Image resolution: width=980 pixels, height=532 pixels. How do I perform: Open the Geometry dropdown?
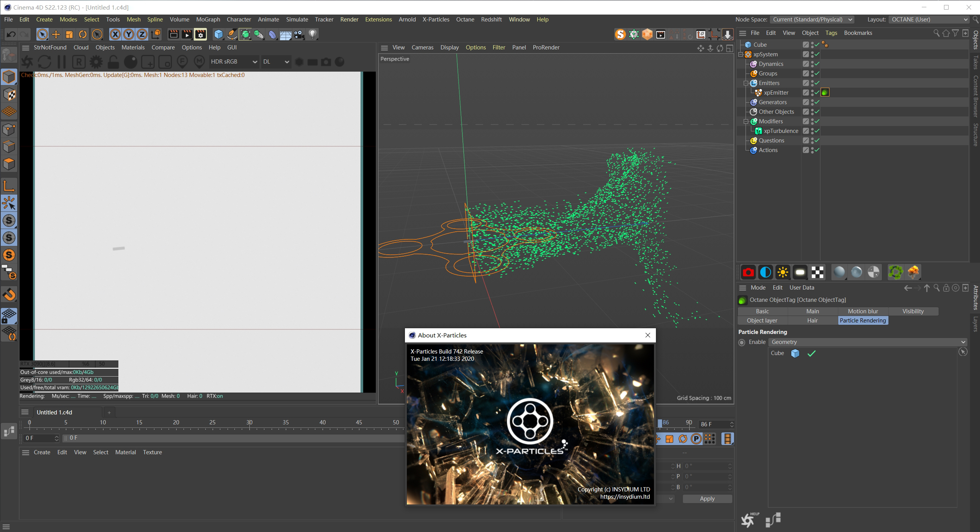coord(867,342)
